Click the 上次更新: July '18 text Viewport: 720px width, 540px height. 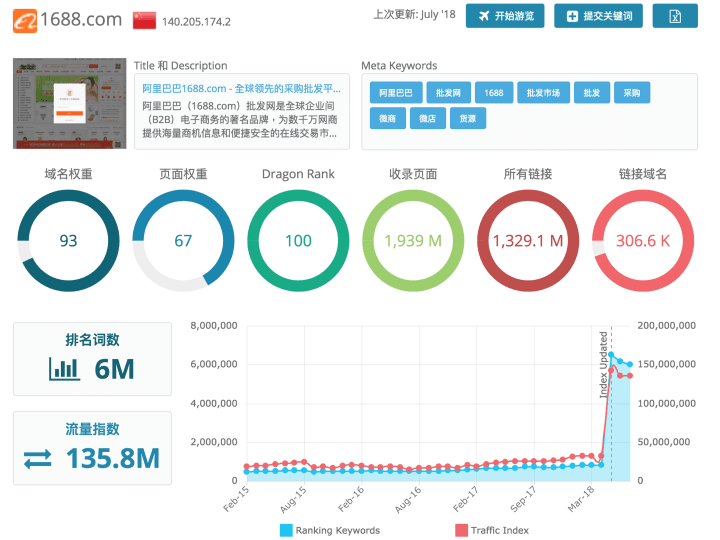click(x=414, y=15)
